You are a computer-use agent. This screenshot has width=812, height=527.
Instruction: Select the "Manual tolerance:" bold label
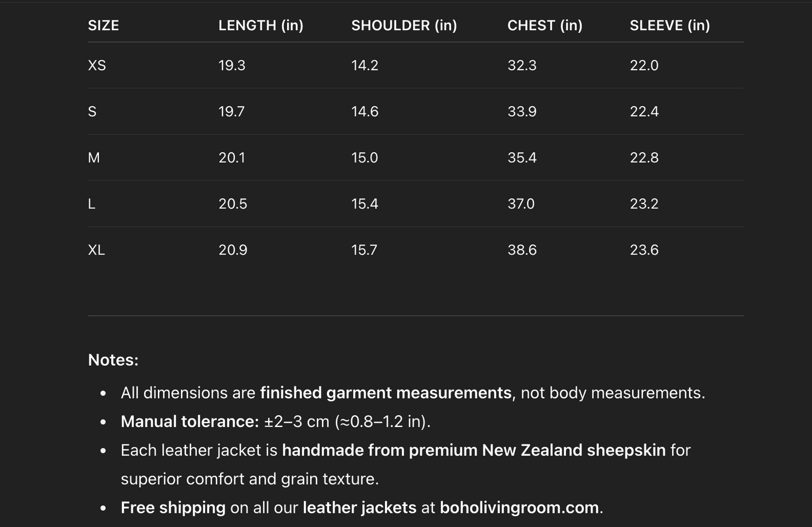pos(189,421)
